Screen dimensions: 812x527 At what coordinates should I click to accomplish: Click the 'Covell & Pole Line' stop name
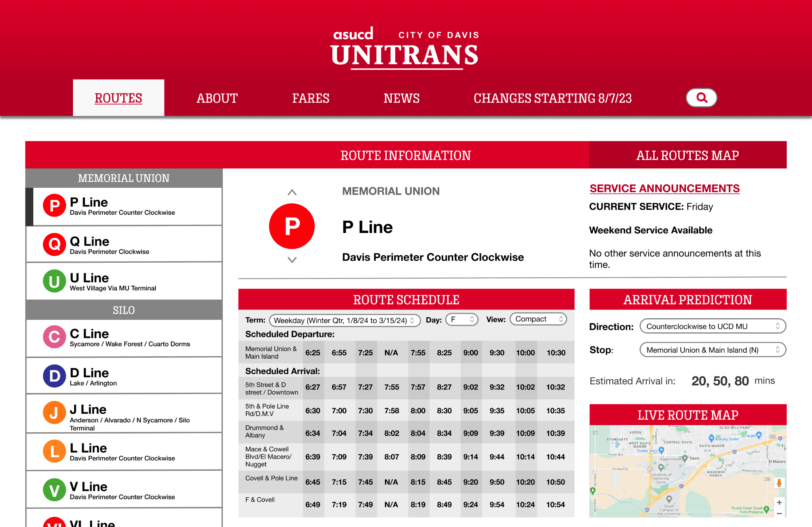coord(271,478)
